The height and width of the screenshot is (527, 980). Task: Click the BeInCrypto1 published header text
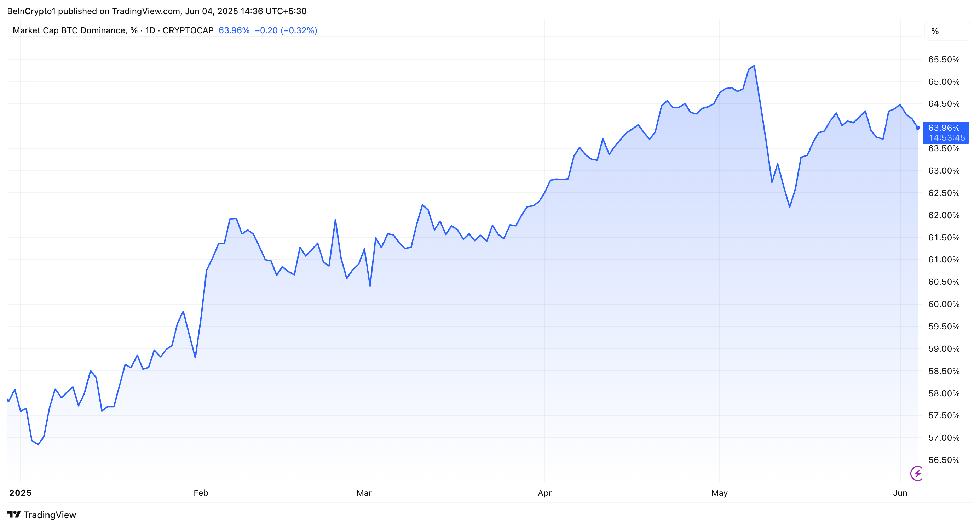click(157, 11)
